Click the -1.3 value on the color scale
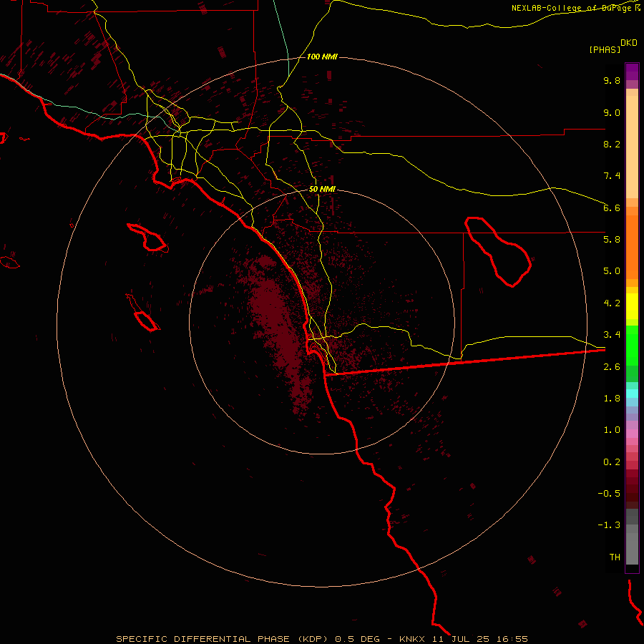This screenshot has width=644, height=644. click(609, 525)
